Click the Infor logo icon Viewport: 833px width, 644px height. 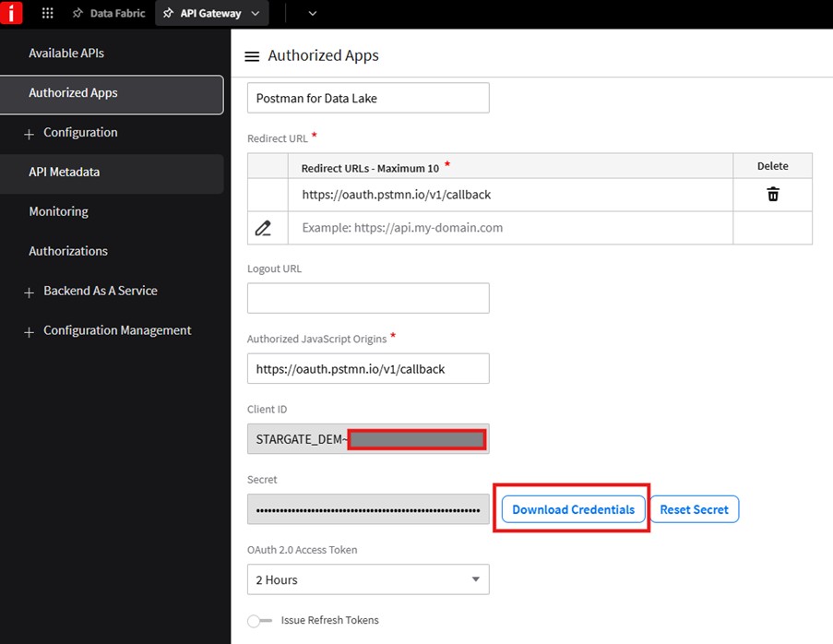pyautogui.click(x=11, y=13)
